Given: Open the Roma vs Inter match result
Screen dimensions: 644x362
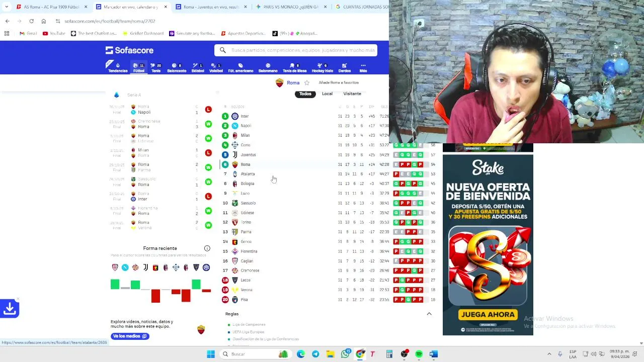Looking at the screenshot, I should tap(161, 197).
